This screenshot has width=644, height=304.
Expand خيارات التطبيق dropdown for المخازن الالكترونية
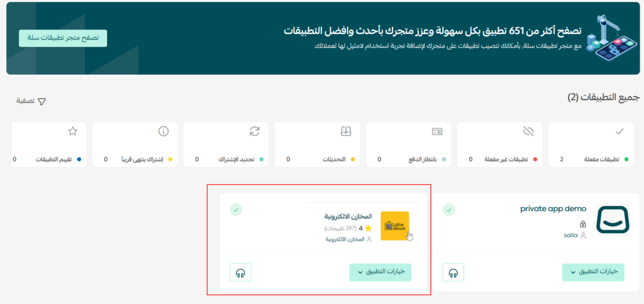click(x=380, y=272)
